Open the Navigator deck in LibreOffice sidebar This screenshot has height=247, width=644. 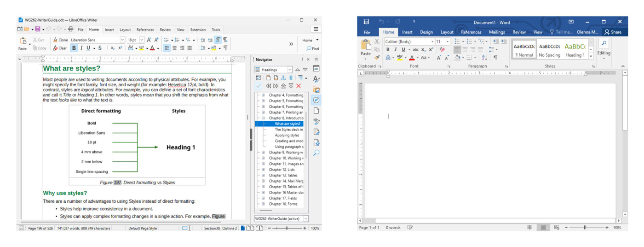click(x=316, y=100)
